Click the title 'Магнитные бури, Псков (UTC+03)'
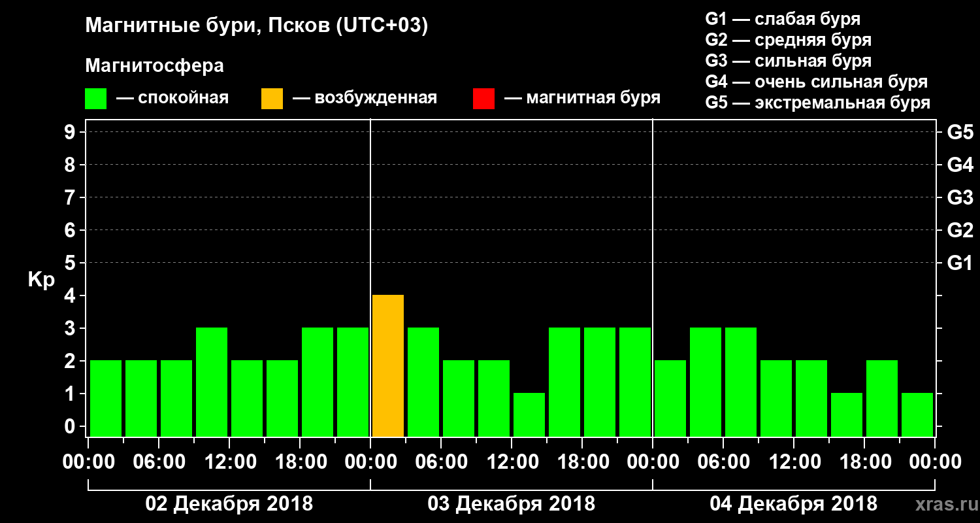The height and width of the screenshot is (523, 980). 257,26
